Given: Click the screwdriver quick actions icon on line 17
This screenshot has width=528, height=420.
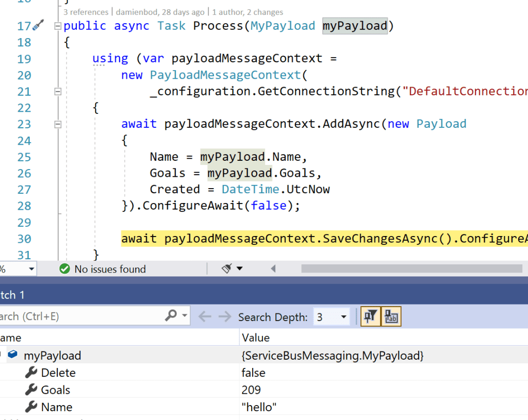Looking at the screenshot, I should 39,25.
